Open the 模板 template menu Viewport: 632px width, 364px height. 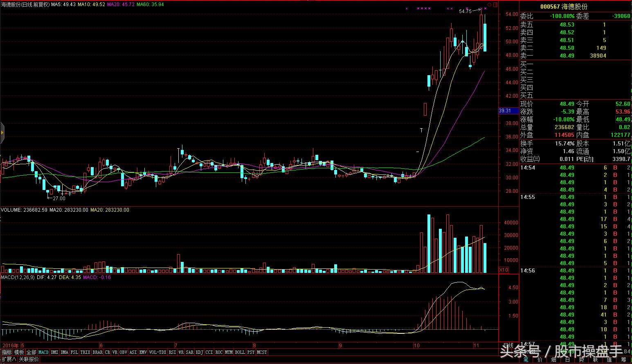coord(19,352)
